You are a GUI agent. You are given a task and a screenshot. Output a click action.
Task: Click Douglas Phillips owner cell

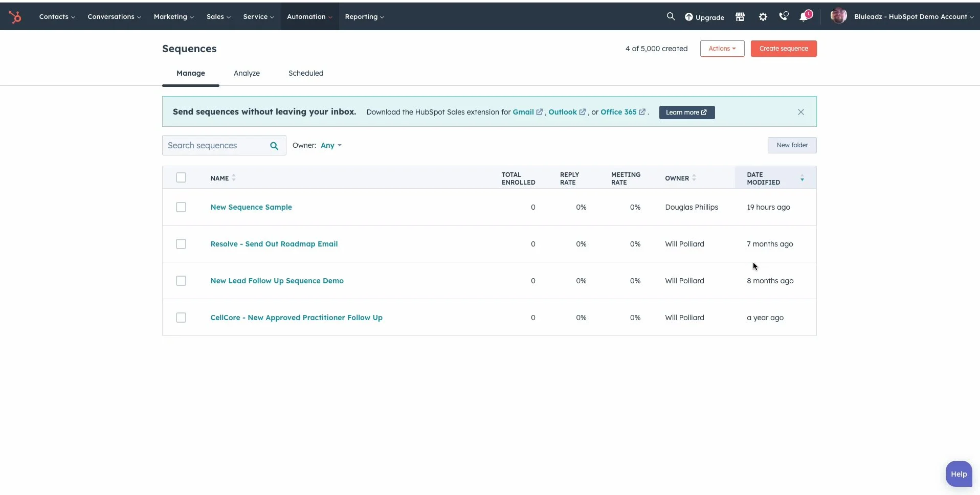coord(692,207)
